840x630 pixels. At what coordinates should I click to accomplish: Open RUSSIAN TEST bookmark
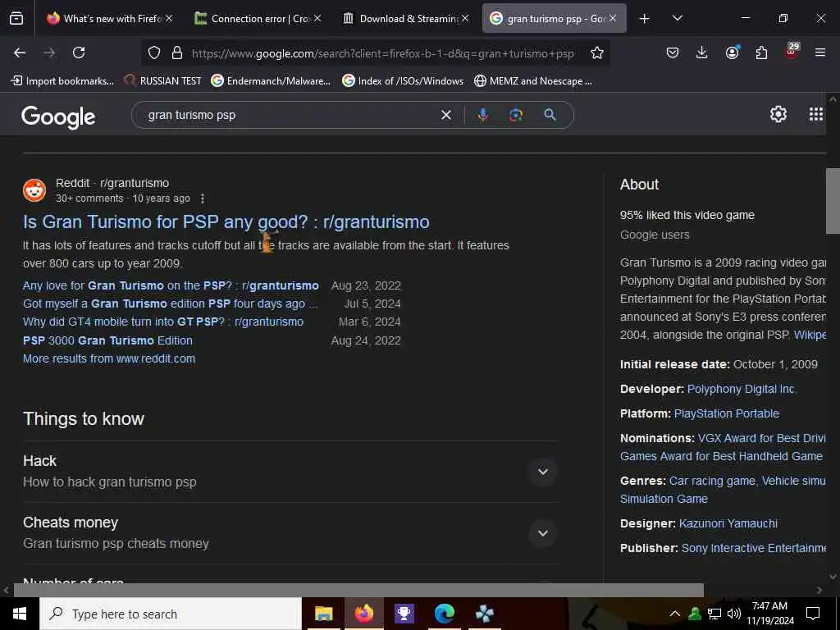(163, 81)
